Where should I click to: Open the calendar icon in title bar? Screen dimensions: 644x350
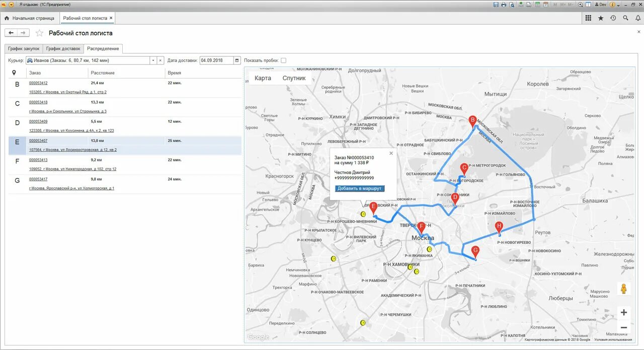coord(545,5)
